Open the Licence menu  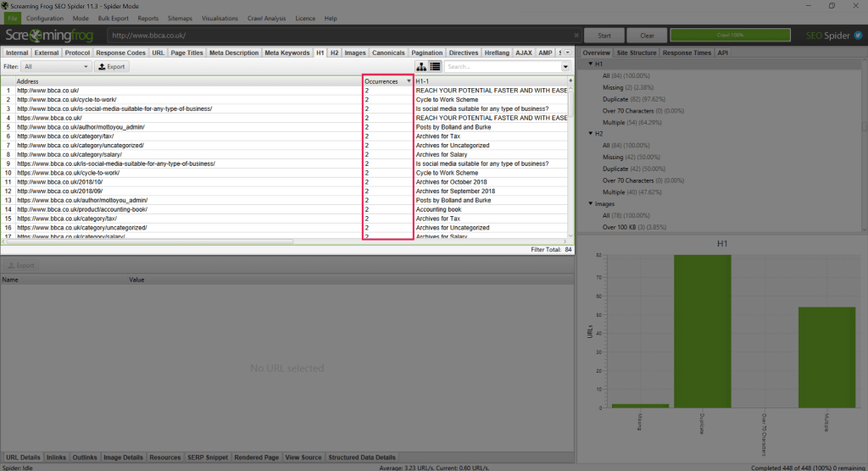305,19
